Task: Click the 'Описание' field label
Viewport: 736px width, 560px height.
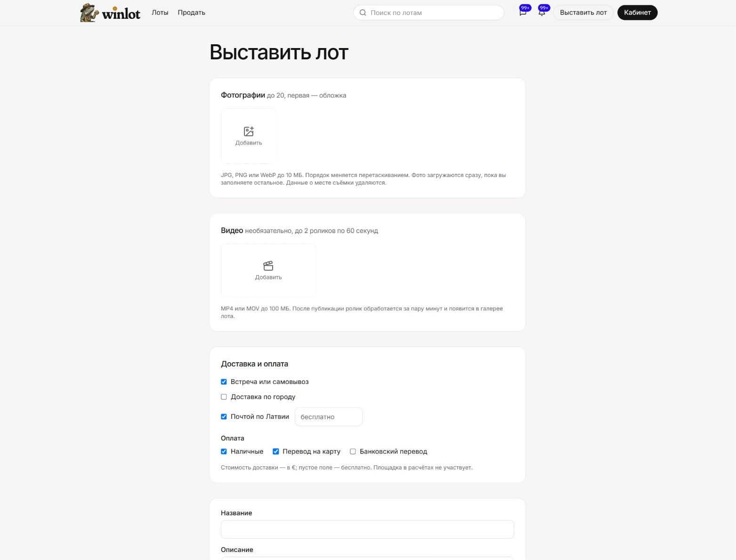Action: [237, 550]
